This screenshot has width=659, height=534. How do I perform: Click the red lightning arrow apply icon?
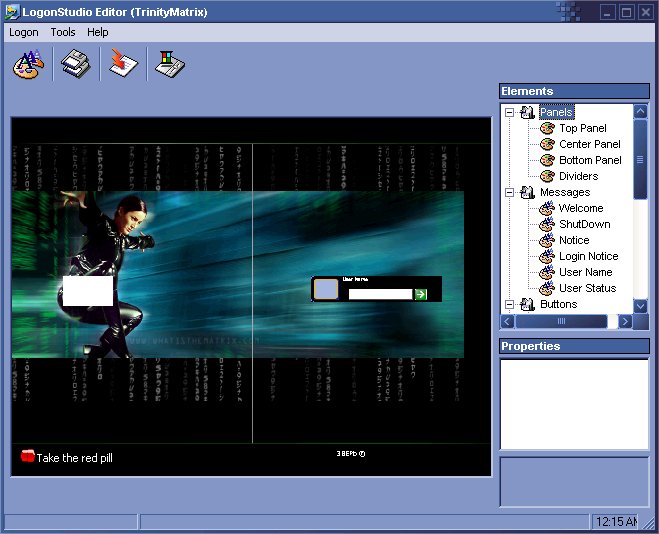(123, 63)
